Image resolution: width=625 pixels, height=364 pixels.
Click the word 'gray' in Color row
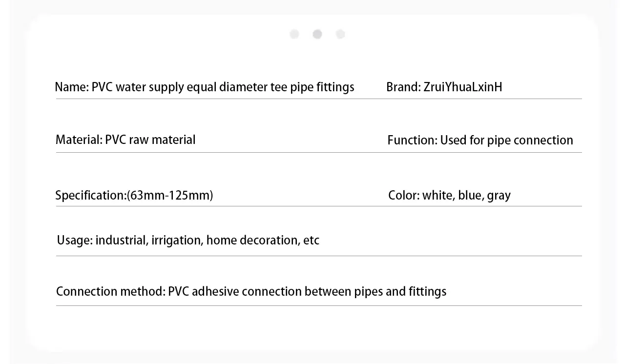click(x=499, y=196)
